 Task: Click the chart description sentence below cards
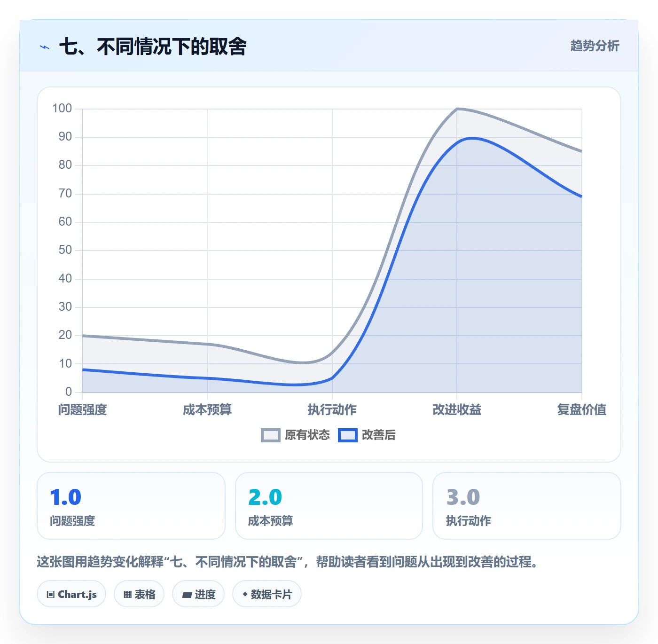[288, 562]
